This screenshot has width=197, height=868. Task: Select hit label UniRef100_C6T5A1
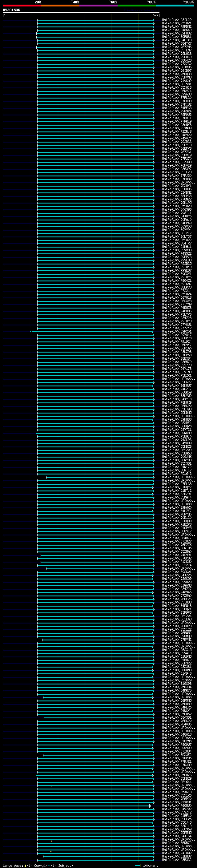click(x=177, y=84)
